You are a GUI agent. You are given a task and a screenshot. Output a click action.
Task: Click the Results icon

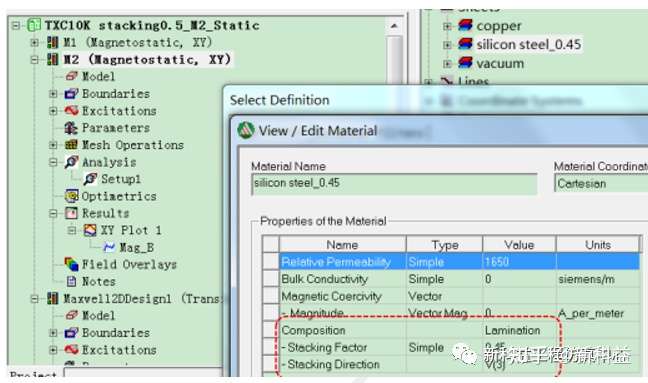tap(71, 213)
